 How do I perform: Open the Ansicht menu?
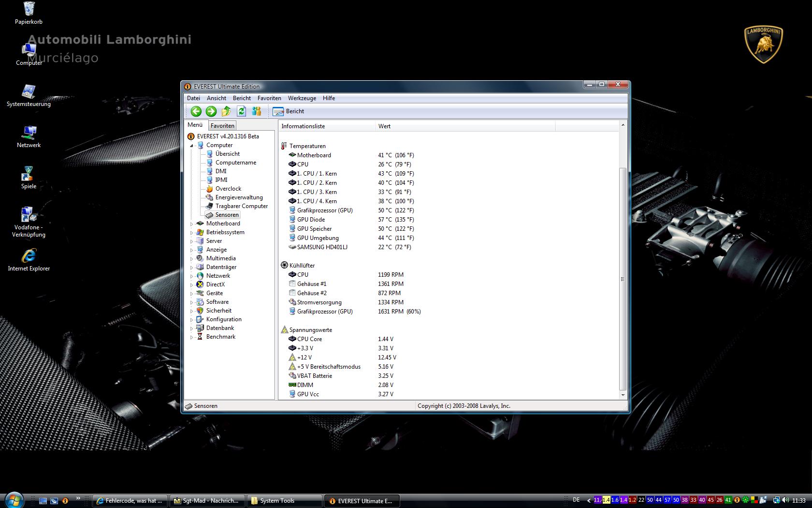tap(217, 98)
